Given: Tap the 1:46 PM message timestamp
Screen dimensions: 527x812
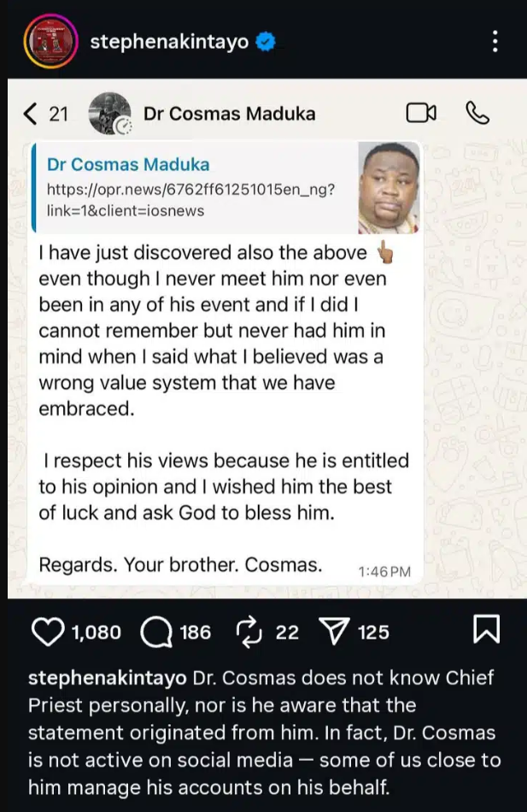Looking at the screenshot, I should pyautogui.click(x=384, y=571).
